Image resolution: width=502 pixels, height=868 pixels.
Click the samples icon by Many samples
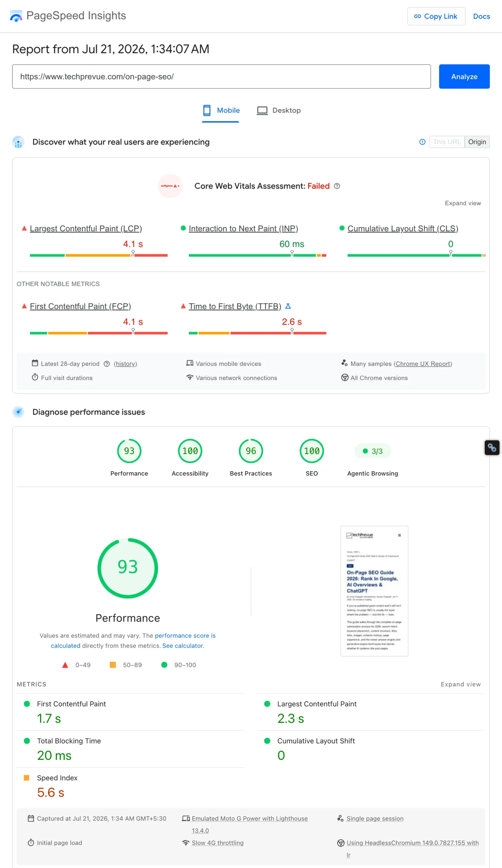point(344,363)
